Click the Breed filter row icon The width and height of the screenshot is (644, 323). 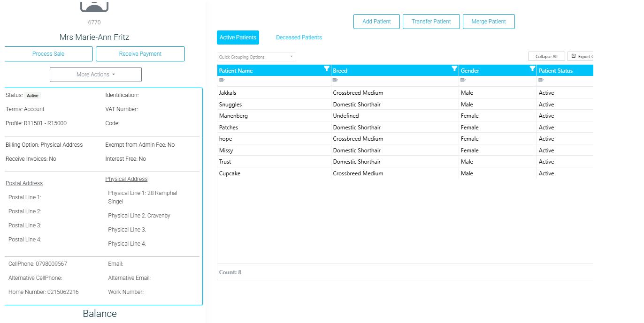[x=336, y=81]
